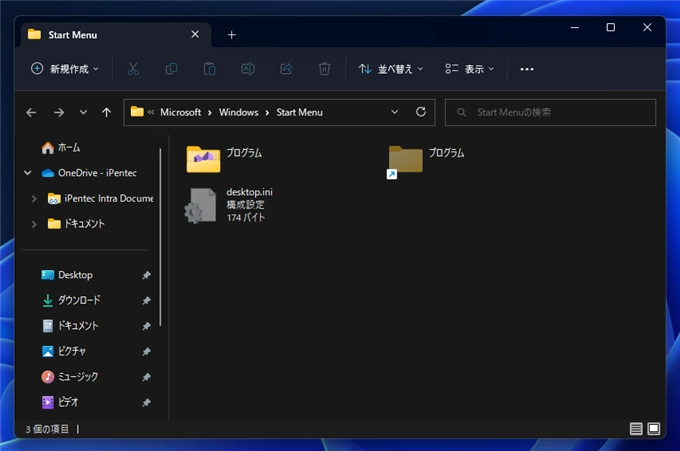Click Windows in the breadcrumb path
680x451 pixels.
coord(239,112)
